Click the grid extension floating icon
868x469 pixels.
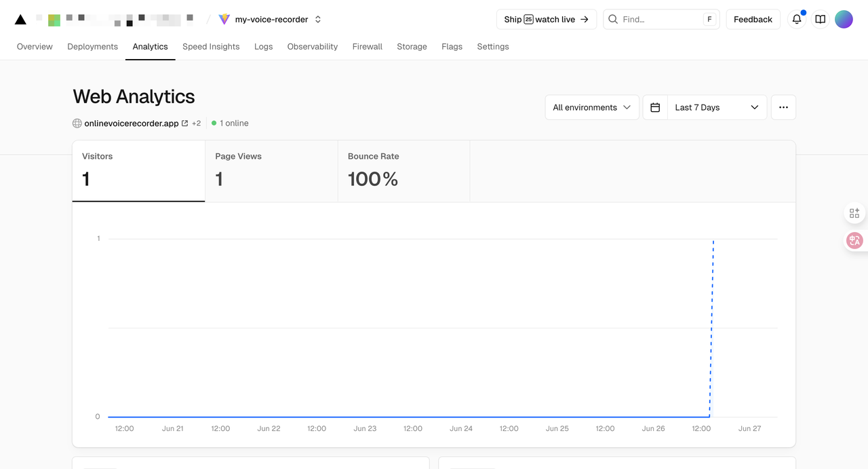click(854, 213)
